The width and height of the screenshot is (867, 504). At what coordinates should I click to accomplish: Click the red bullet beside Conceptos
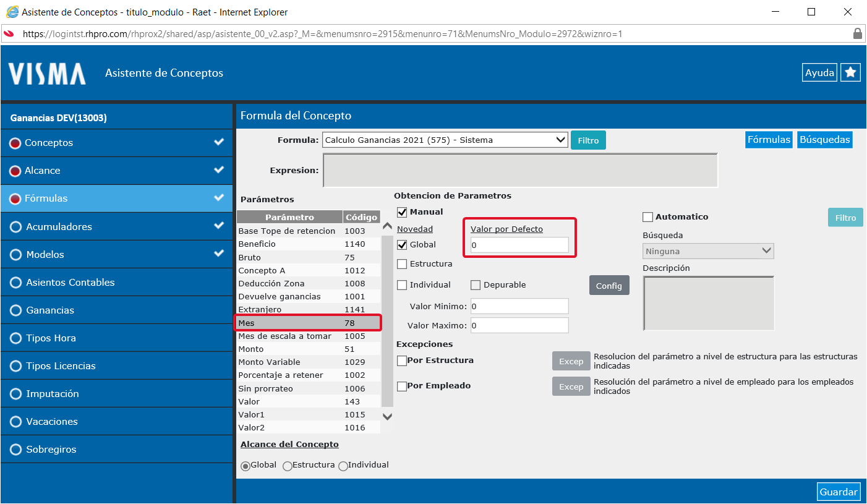coord(15,143)
